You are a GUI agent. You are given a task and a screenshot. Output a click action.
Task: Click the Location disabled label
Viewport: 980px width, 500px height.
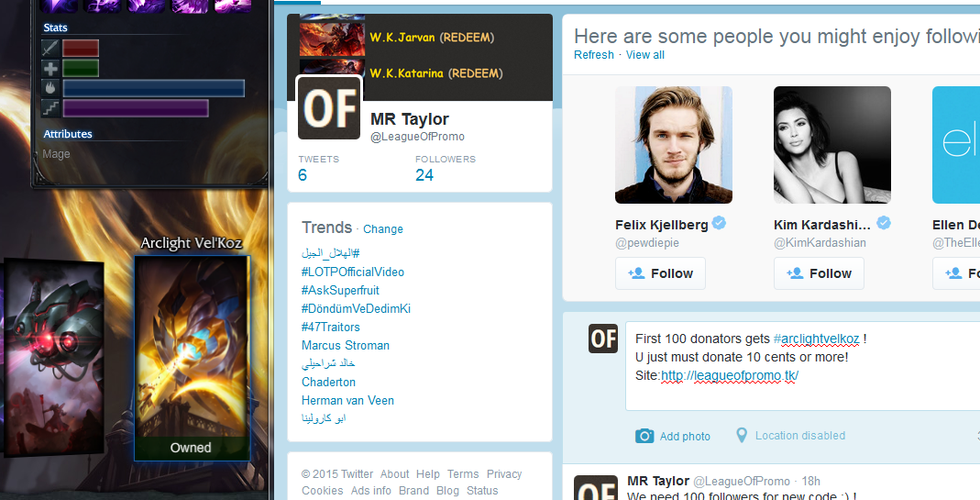(x=800, y=436)
